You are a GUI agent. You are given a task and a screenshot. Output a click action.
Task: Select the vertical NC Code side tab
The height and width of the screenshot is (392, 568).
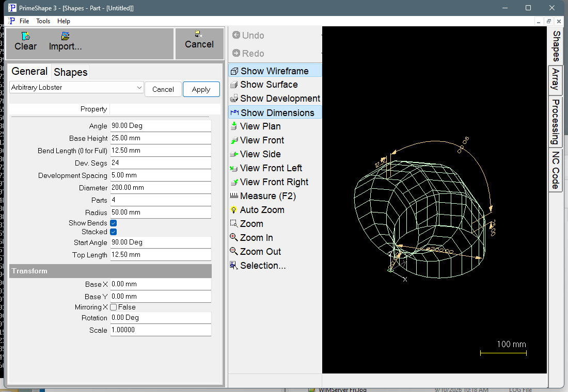click(555, 170)
